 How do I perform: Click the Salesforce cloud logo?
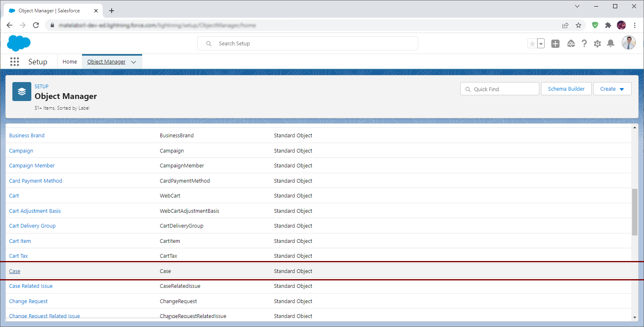click(x=19, y=43)
